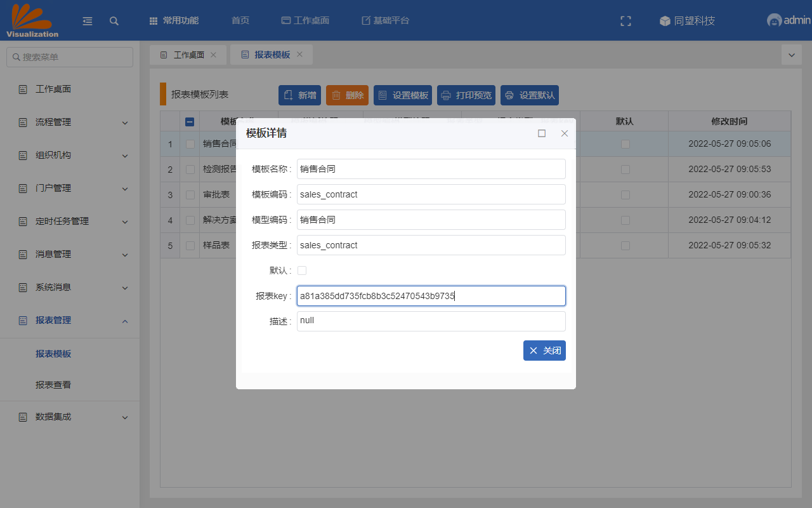Close the 工作桌面 tab using its X
The image size is (812, 508).
tap(213, 55)
